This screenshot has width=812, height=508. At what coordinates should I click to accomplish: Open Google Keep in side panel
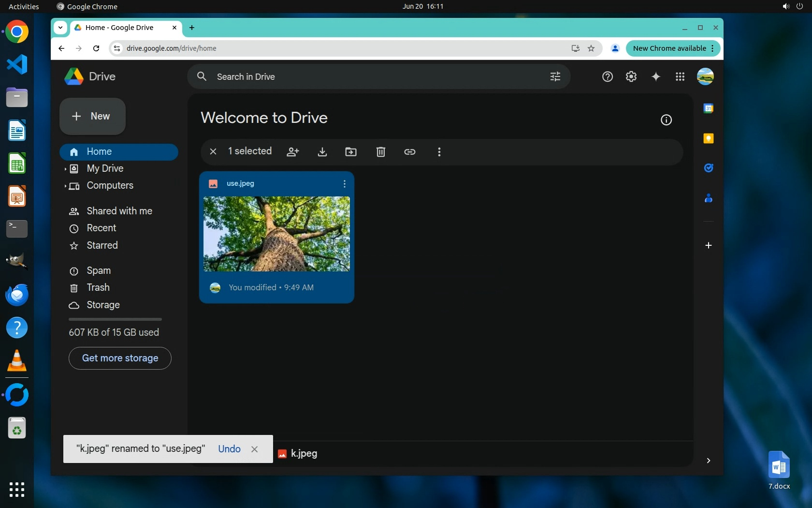tap(709, 138)
